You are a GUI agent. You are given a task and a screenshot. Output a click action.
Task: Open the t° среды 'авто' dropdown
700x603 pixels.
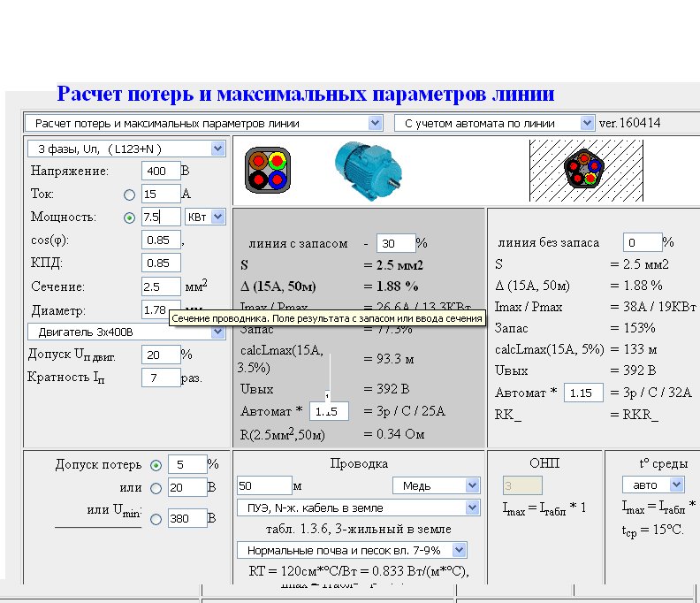pyautogui.click(x=653, y=485)
